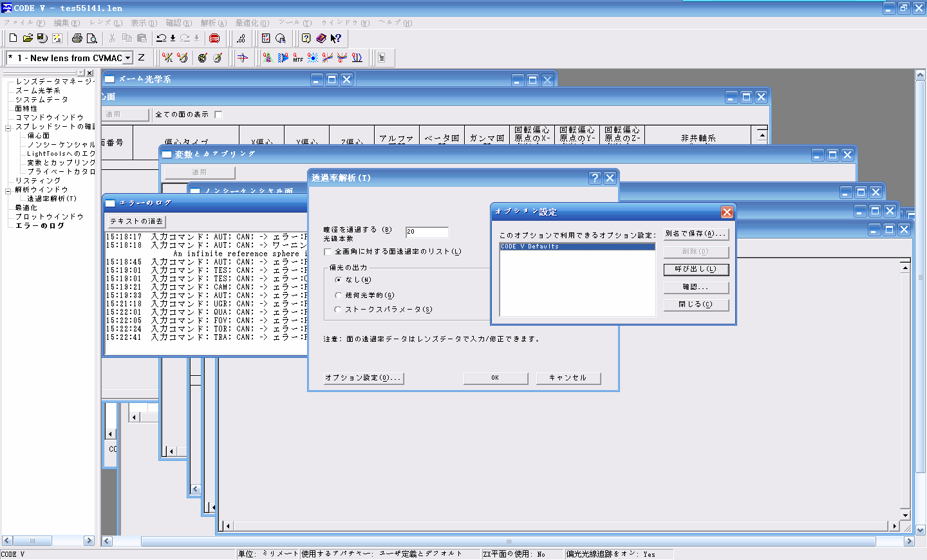The image size is (927, 560).
Task: Click the main workspace vertical scrollbar
Action: 921,303
